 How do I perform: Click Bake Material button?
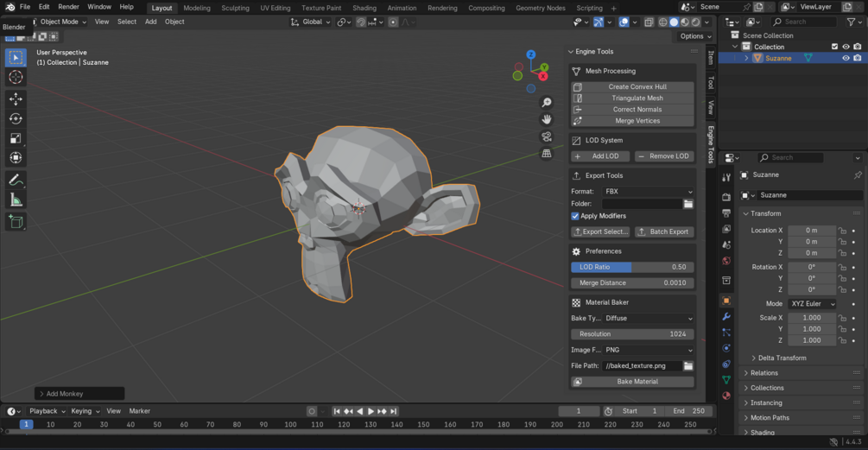pos(632,382)
